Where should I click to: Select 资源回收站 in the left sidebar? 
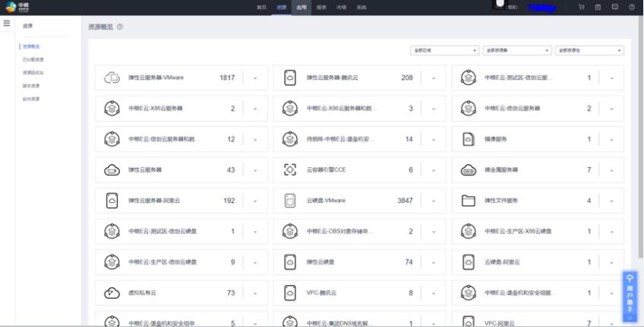(x=33, y=72)
